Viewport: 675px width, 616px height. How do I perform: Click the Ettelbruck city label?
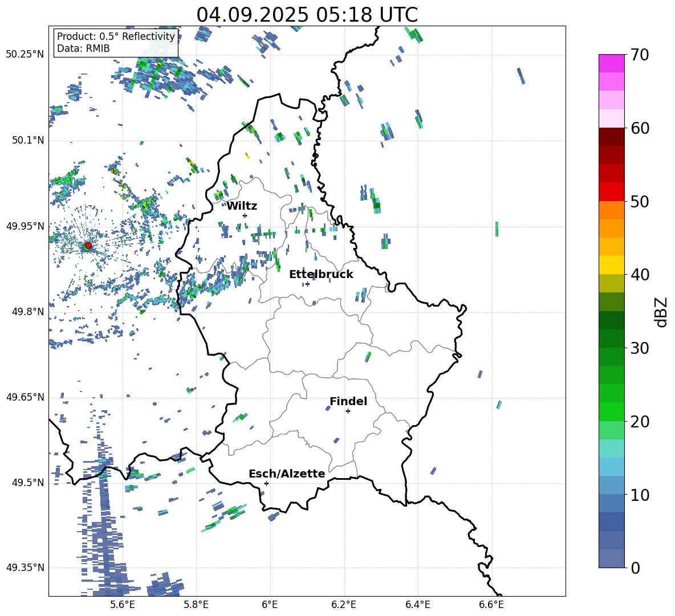pos(321,275)
